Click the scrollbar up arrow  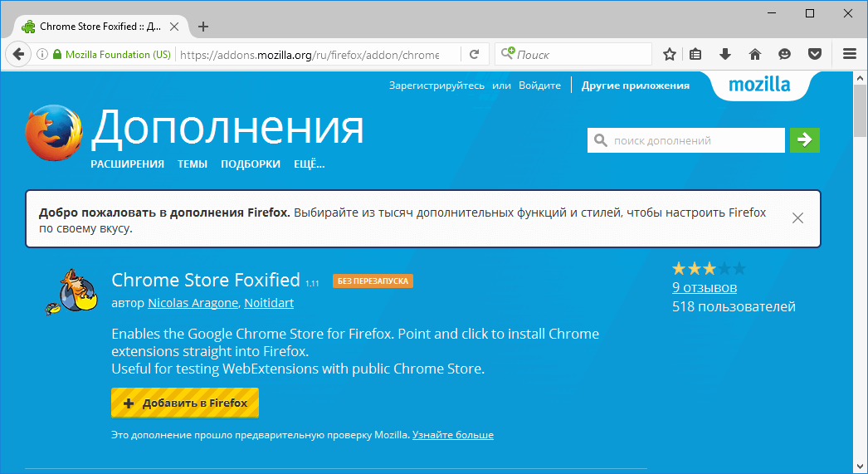pos(860,78)
